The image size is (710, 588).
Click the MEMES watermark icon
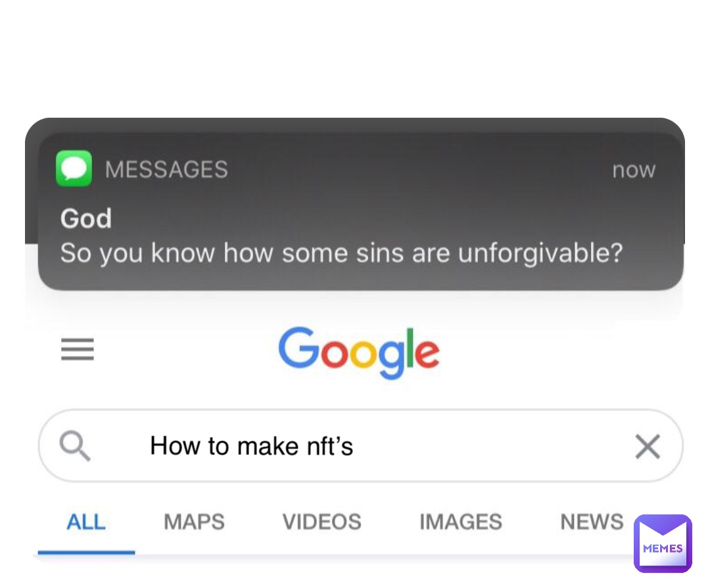[663, 543]
